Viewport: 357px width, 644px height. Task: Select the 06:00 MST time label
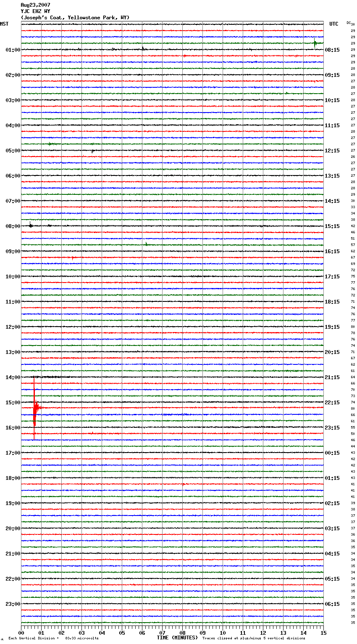13,176
